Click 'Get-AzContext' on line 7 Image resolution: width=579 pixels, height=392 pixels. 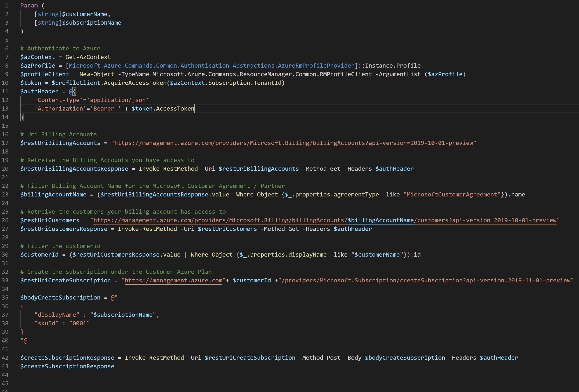coord(88,57)
